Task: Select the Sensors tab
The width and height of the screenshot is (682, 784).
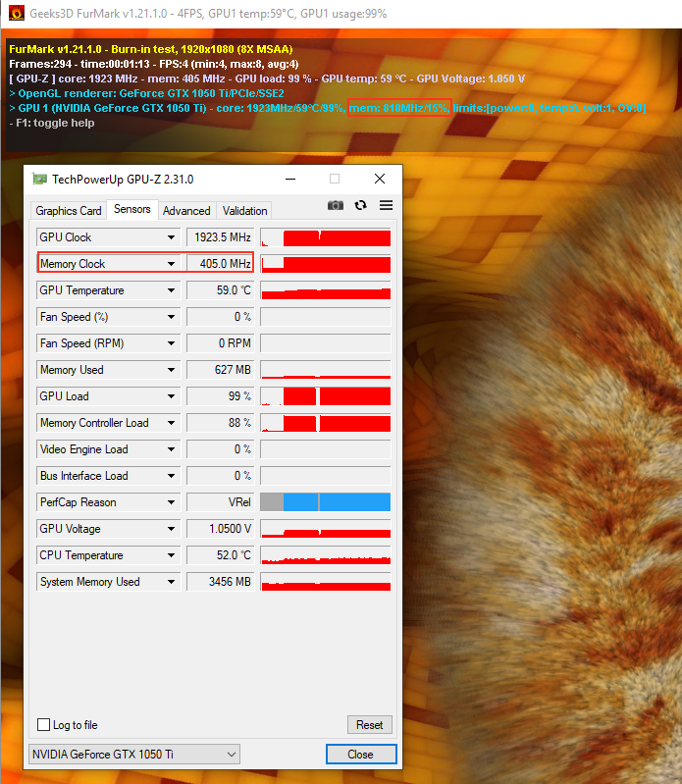Action: pos(132,209)
